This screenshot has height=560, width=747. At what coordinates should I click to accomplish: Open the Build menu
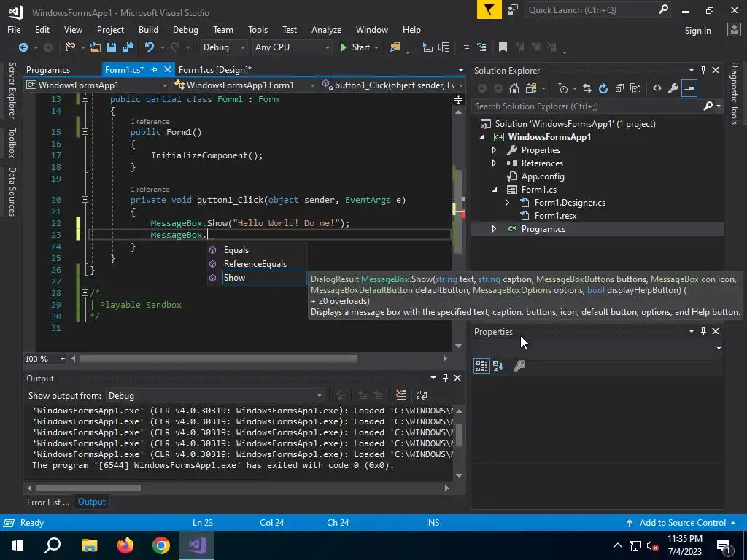pos(148,29)
